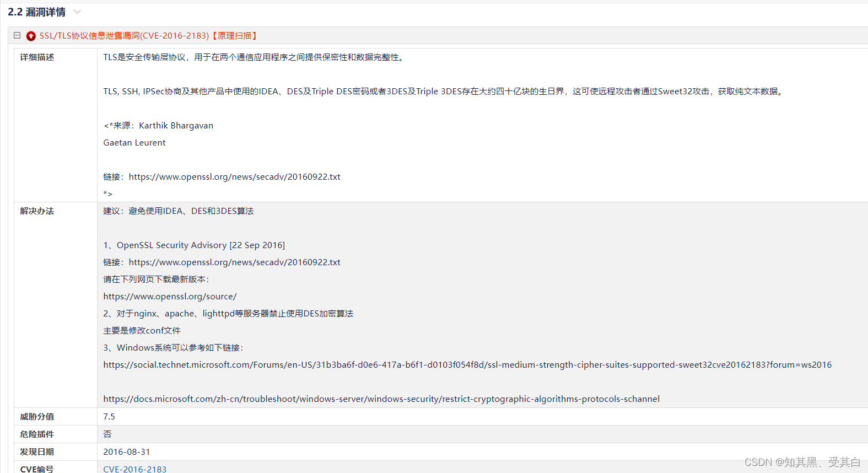Select the Windows系统可以参考如下链接 line
Screen dimensions: 868x473
(x=173, y=348)
